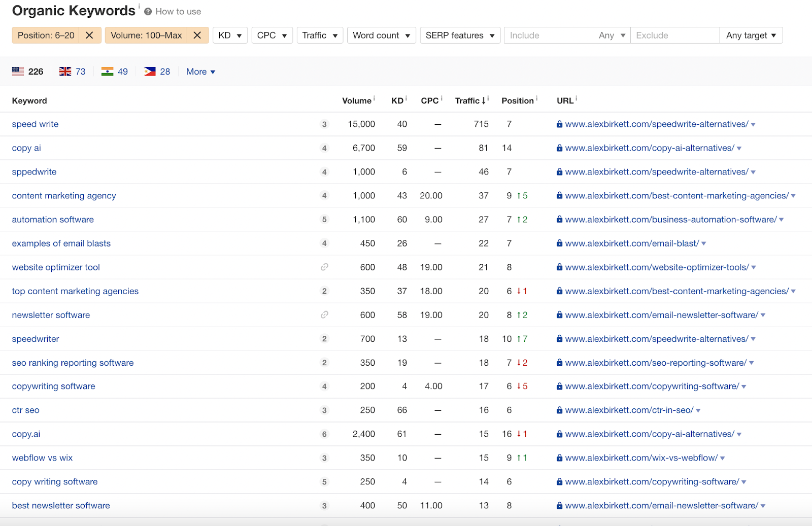The image size is (812, 526).
Task: Click the info icon next to CPC header
Action: click(442, 98)
